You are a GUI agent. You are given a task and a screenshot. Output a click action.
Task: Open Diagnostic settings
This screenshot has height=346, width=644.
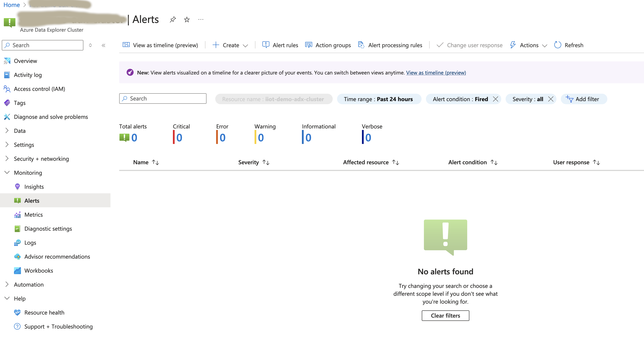click(x=48, y=228)
